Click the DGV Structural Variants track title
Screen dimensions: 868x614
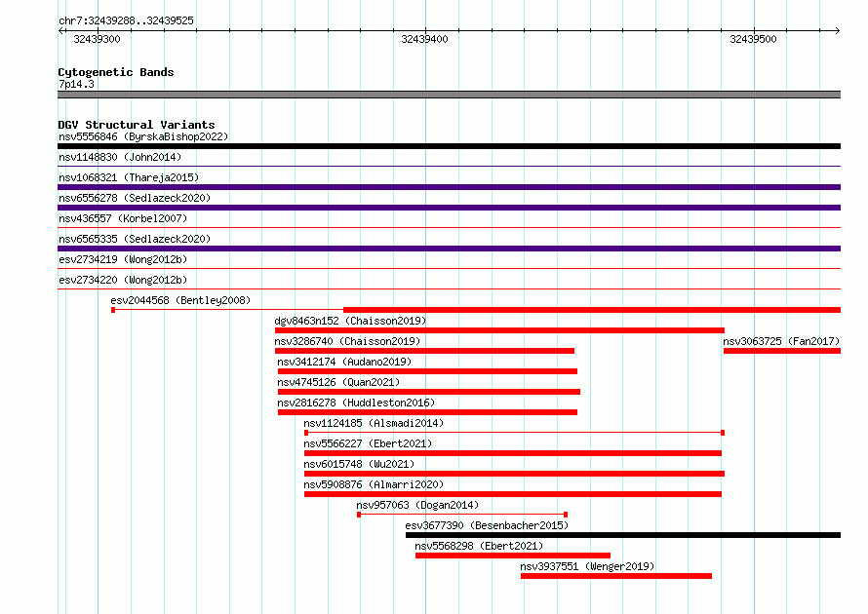click(x=137, y=125)
